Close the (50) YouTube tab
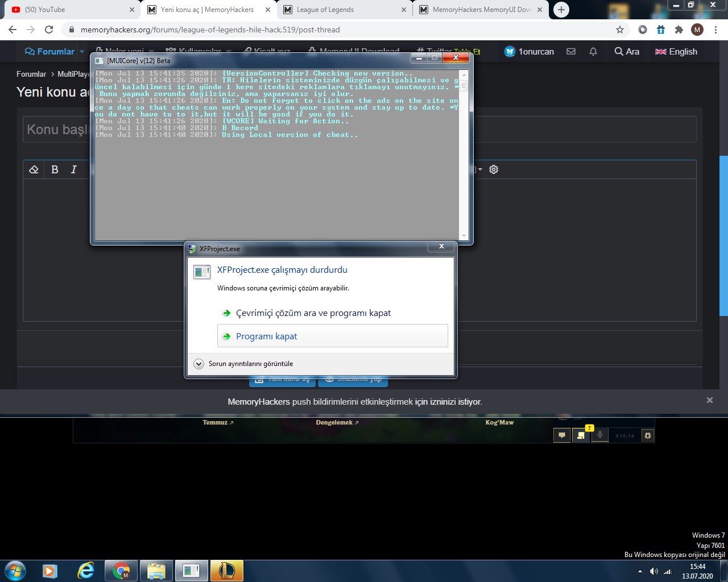Viewport: 728px width, 582px height. [132, 10]
